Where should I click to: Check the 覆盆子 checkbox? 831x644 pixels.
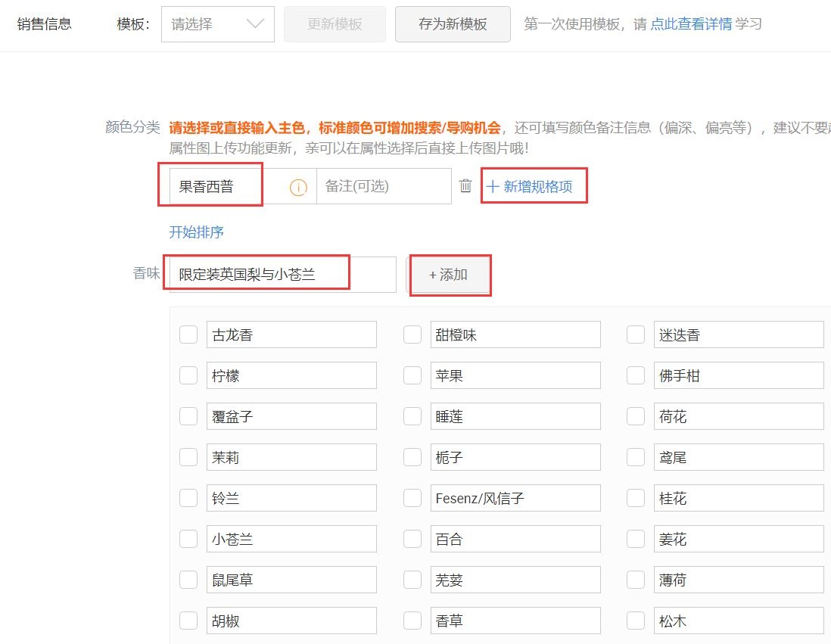tap(188, 416)
